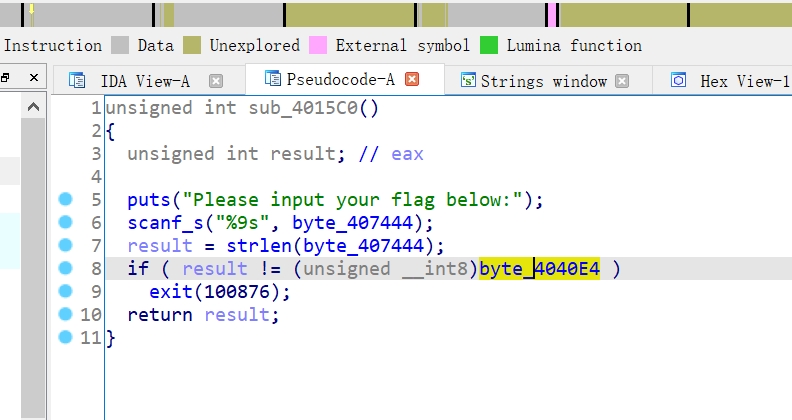
Task: Click the highlighted byte_4040E4 variable
Action: (539, 268)
